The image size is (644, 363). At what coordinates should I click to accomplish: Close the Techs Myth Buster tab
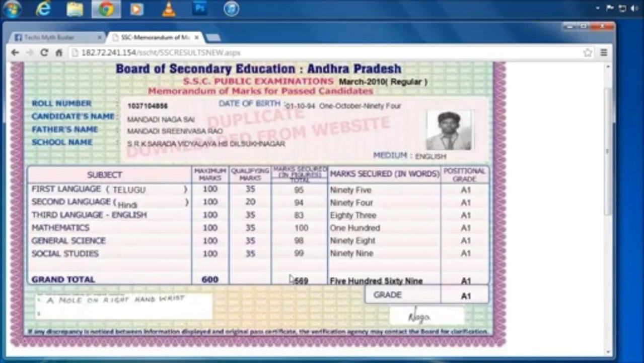99,37
